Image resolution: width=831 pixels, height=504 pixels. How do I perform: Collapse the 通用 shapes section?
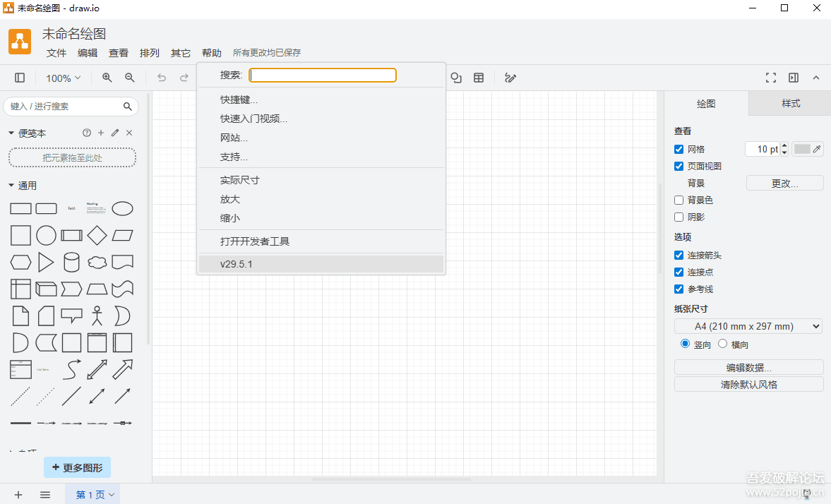coord(11,186)
